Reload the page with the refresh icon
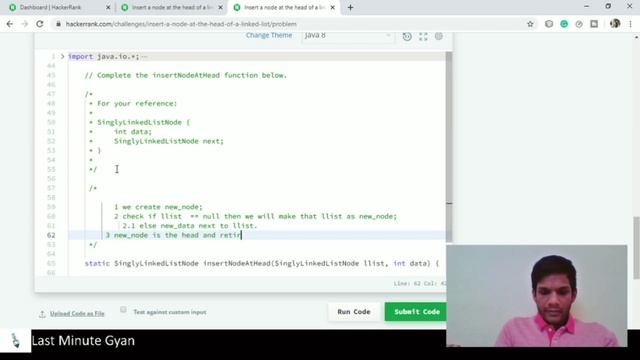The image size is (640, 360). 40,24
